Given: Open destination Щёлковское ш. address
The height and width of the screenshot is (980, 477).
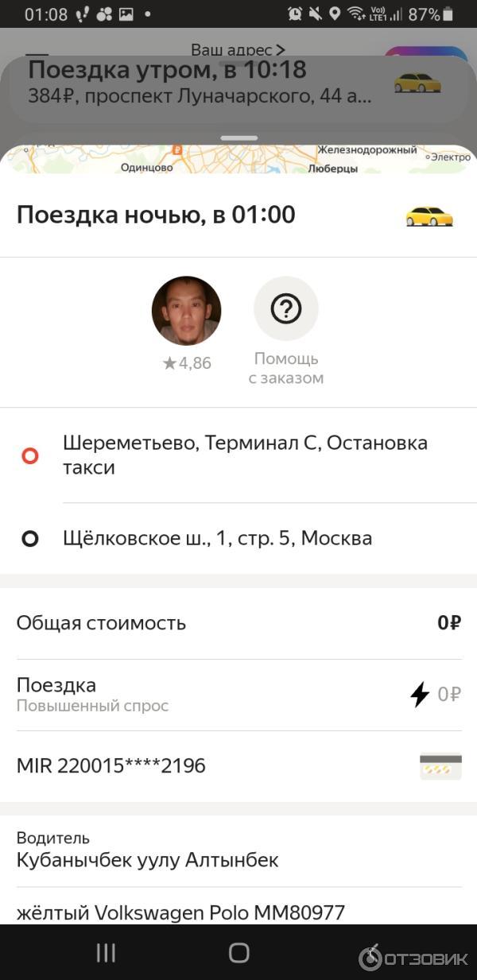Looking at the screenshot, I should tap(217, 538).
